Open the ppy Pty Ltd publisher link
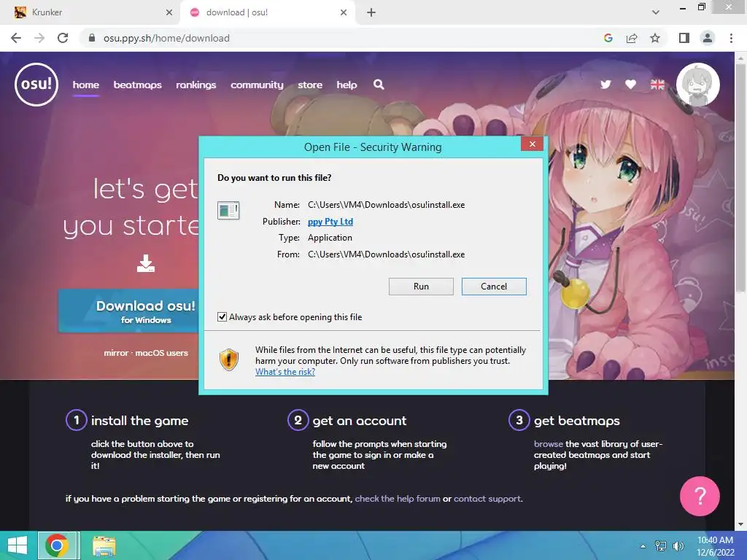This screenshot has height=560, width=747. [330, 222]
